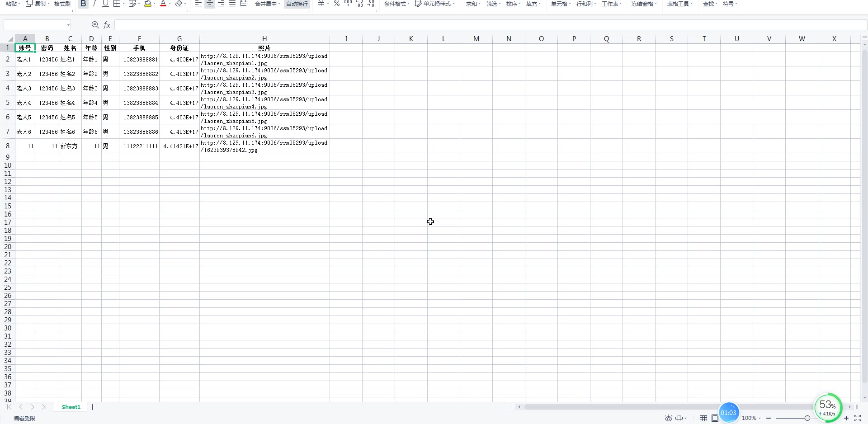This screenshot has height=424, width=868.
Task: Switch to page layout view icon
Action: tap(715, 418)
